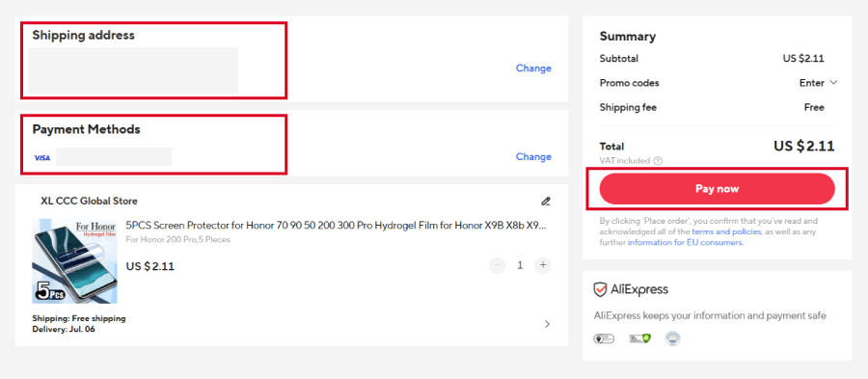
Task: Click first security certification badge icon
Action: pyautogui.click(x=604, y=338)
